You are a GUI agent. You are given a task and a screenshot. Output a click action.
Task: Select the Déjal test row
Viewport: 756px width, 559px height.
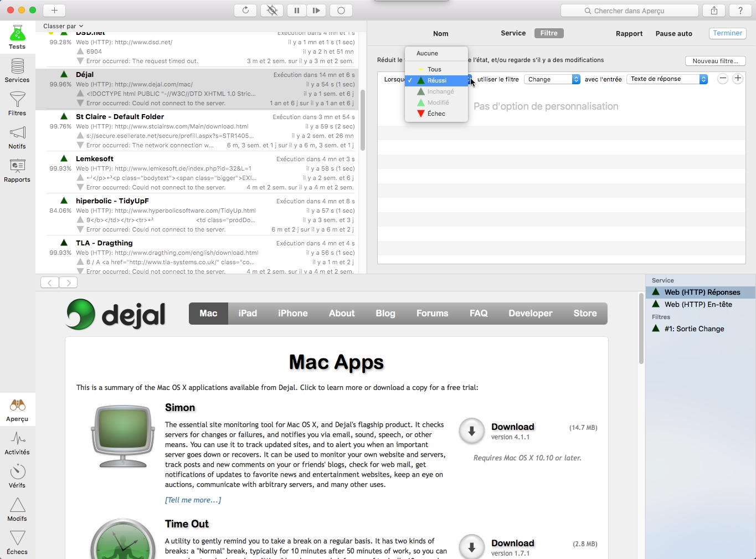(x=197, y=89)
